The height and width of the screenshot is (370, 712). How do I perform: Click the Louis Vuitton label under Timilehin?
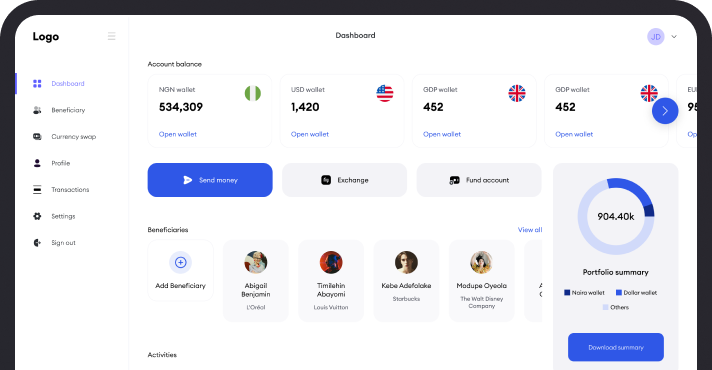click(x=331, y=307)
